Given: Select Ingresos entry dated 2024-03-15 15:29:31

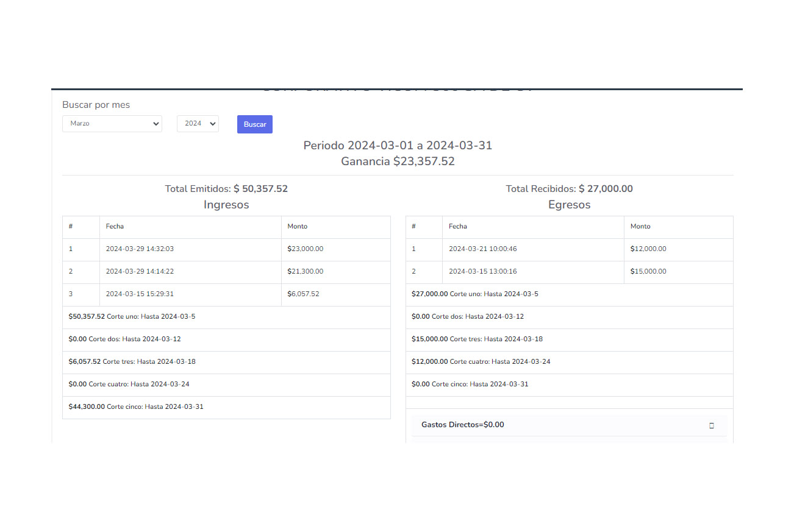Looking at the screenshot, I should click(140, 294).
